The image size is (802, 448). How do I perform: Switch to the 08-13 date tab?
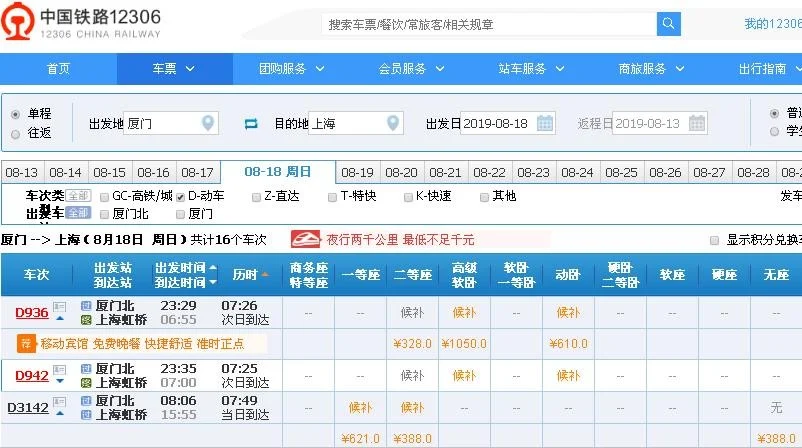[x=22, y=172]
